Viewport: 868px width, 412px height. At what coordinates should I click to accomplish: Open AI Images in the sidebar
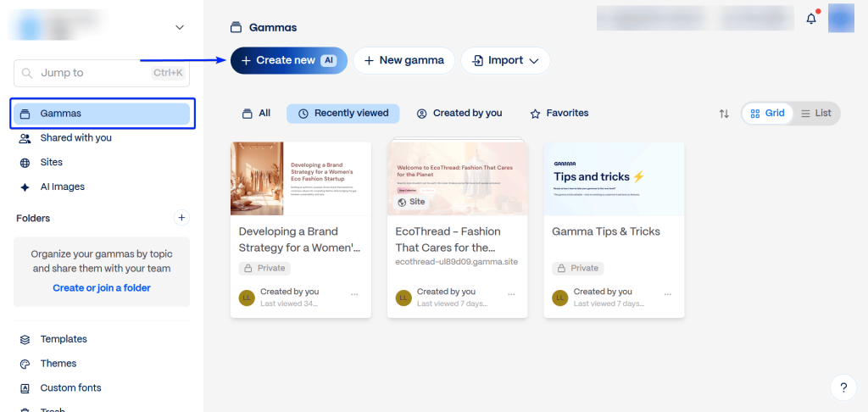point(62,187)
